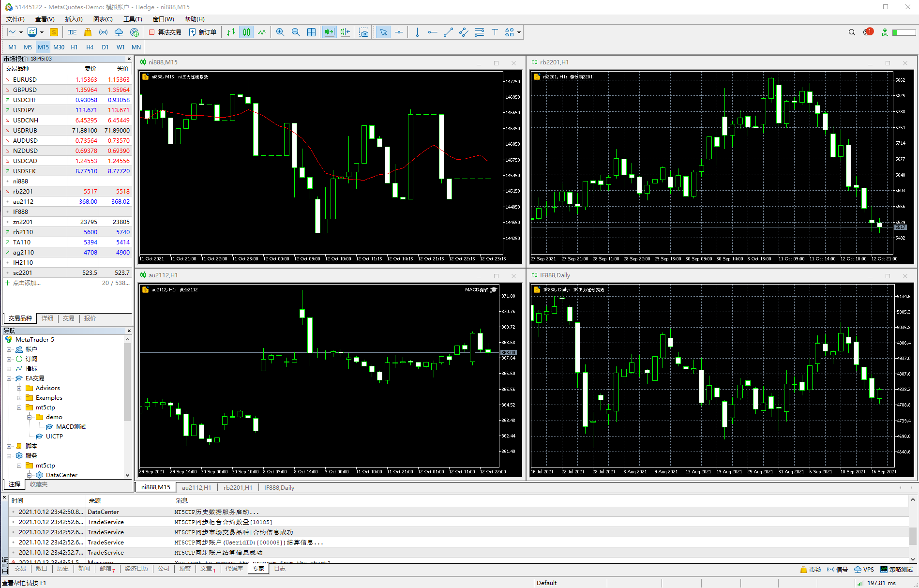
Task: Select the candlestick chart type icon
Action: tap(246, 32)
